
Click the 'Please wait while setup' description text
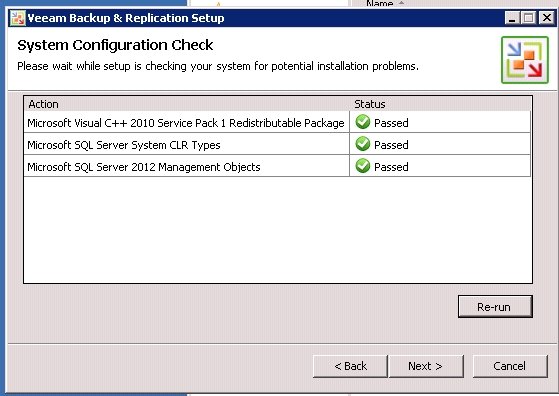[x=218, y=66]
